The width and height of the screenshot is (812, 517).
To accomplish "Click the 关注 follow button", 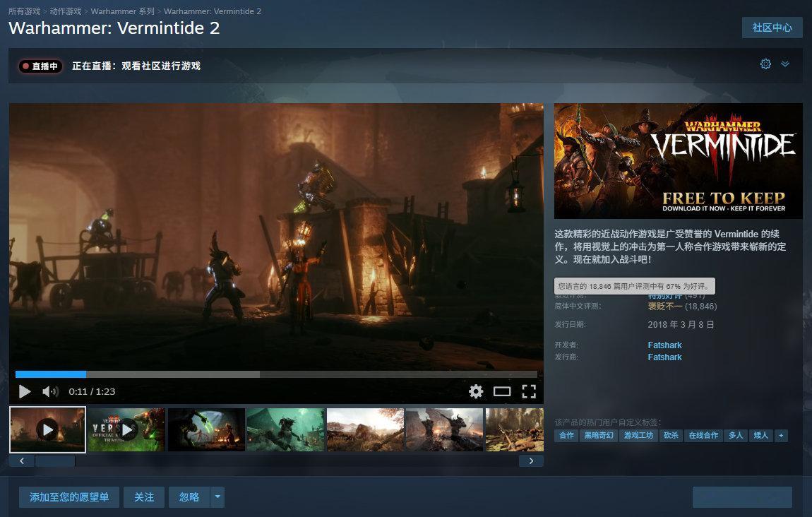I will click(144, 497).
